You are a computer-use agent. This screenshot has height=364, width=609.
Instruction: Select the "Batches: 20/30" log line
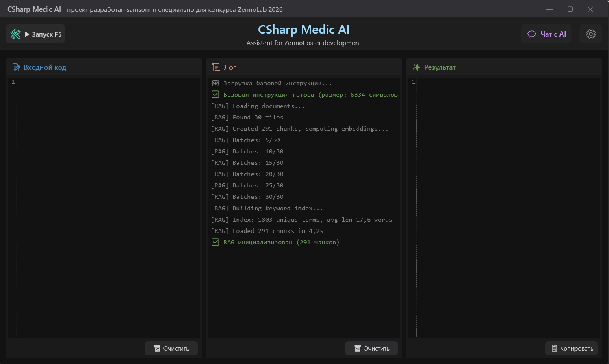(x=247, y=174)
